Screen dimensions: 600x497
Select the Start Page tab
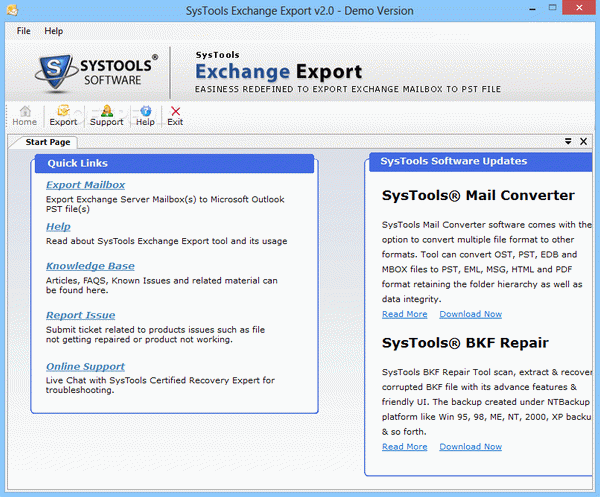coord(47,142)
